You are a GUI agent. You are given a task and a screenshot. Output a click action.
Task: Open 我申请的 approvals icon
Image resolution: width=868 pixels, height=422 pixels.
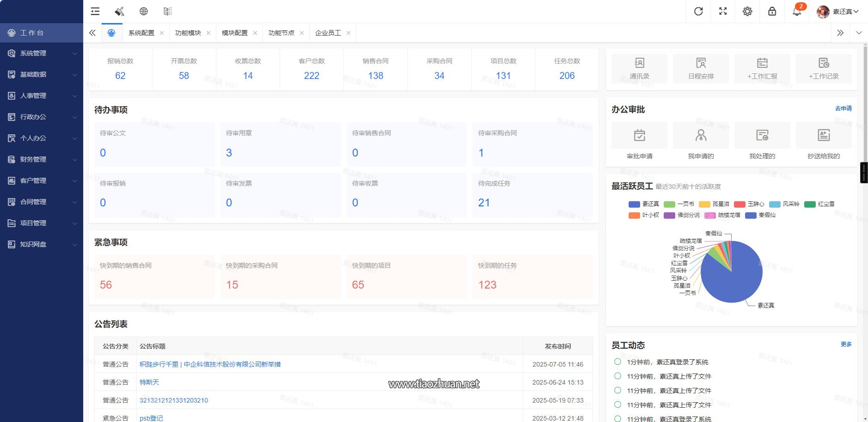tap(701, 135)
